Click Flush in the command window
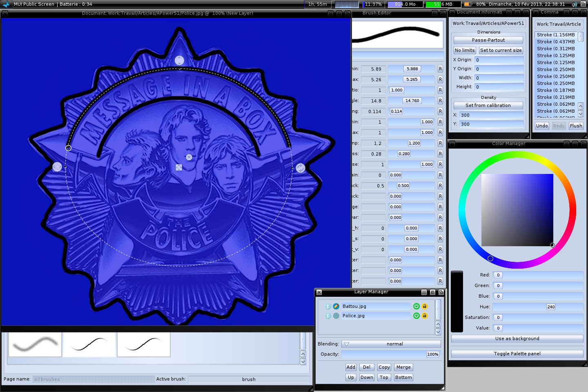 576,126
